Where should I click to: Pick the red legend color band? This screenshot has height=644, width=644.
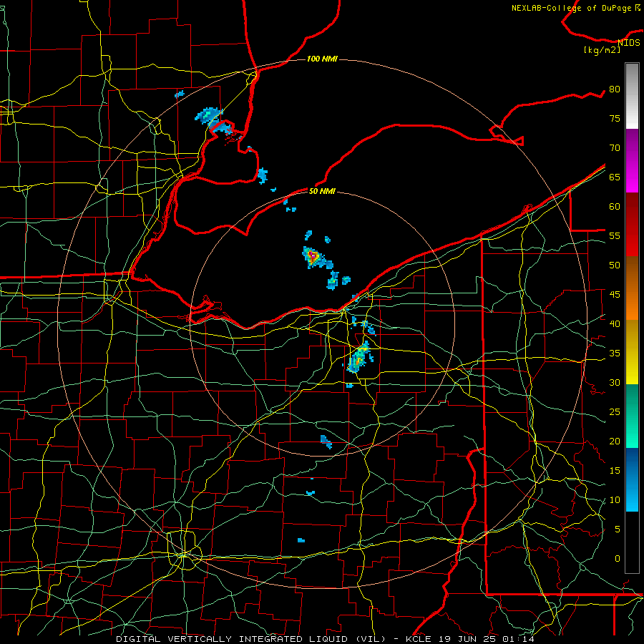[632, 224]
